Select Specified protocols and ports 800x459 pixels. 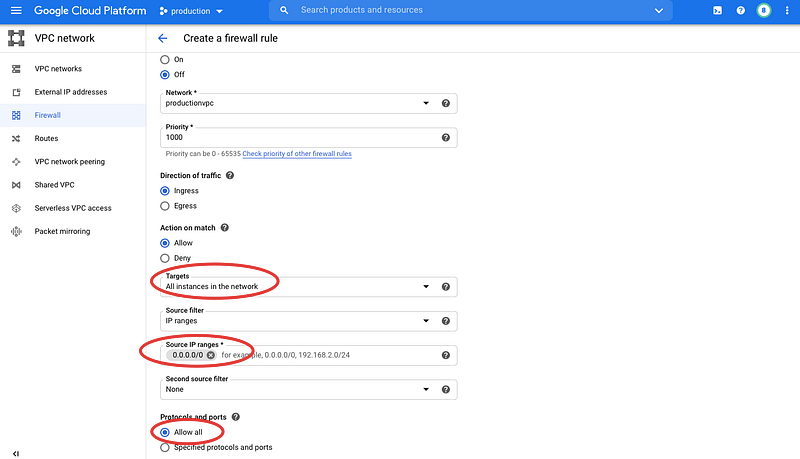coord(165,447)
